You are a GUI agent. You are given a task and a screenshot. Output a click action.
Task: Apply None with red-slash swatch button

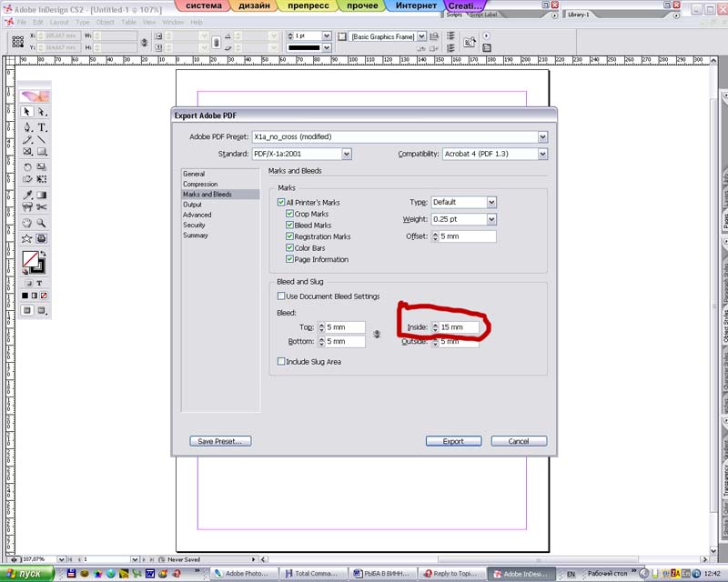[x=44, y=296]
